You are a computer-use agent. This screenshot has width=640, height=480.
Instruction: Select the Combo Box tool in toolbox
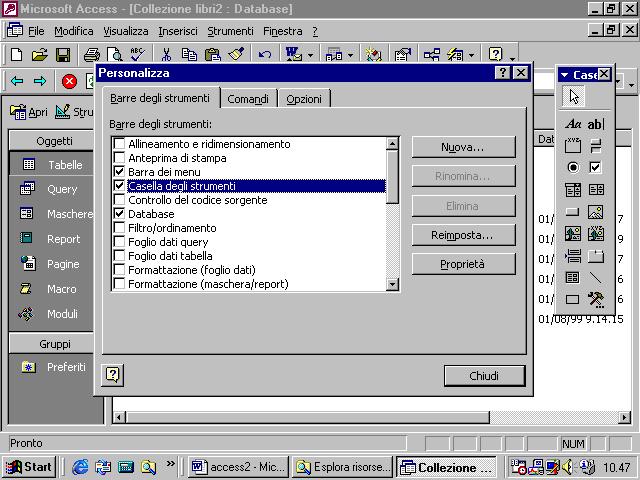(x=573, y=189)
